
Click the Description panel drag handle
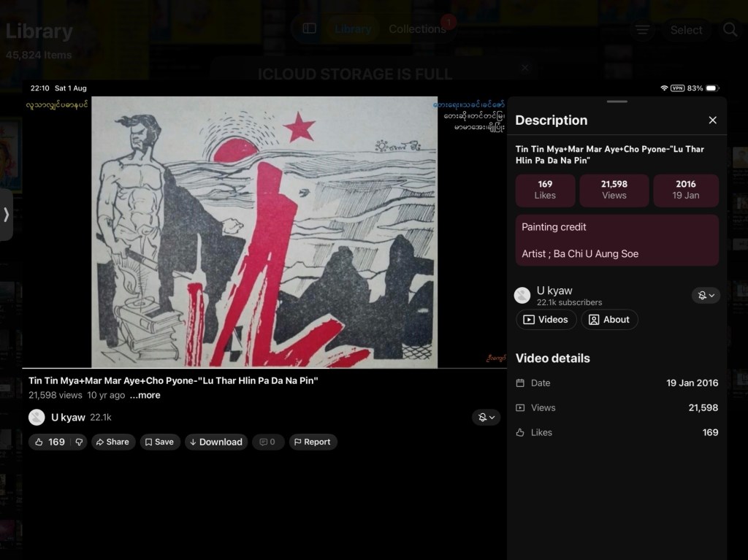coord(617,101)
